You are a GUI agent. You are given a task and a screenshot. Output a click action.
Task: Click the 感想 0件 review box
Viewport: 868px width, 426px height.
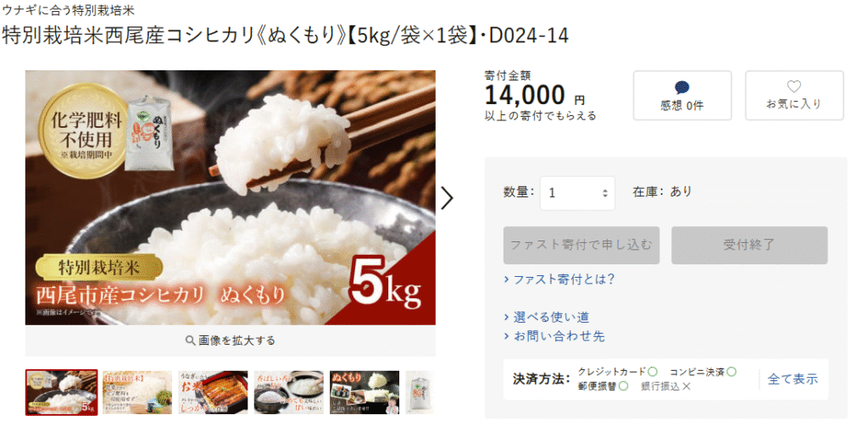tap(682, 95)
